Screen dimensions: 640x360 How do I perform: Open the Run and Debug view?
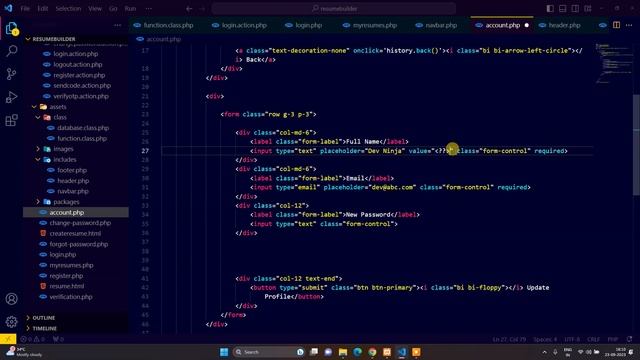pos(11,97)
